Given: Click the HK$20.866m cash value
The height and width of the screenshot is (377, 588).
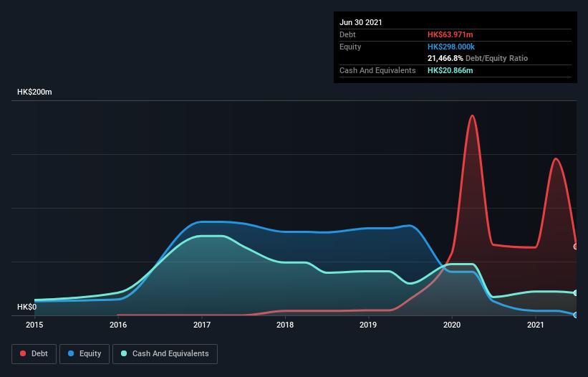Looking at the screenshot, I should click(x=450, y=70).
